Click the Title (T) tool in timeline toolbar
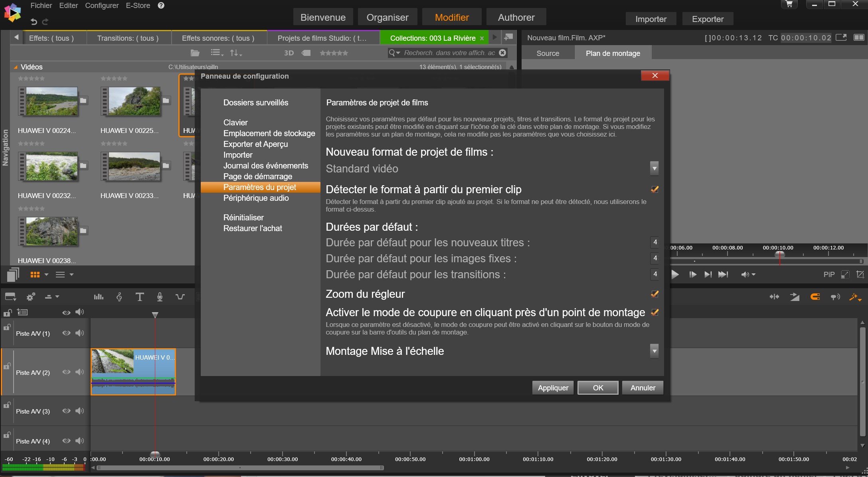 click(x=139, y=297)
